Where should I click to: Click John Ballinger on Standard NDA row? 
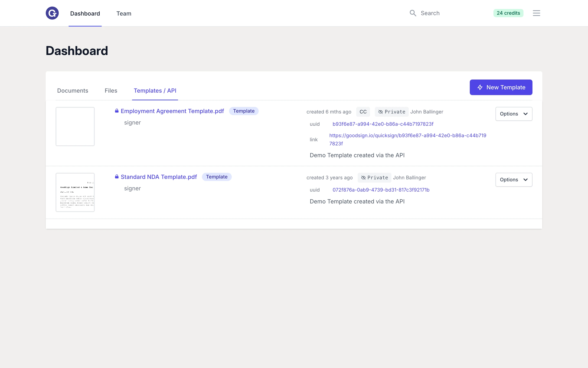(x=409, y=177)
